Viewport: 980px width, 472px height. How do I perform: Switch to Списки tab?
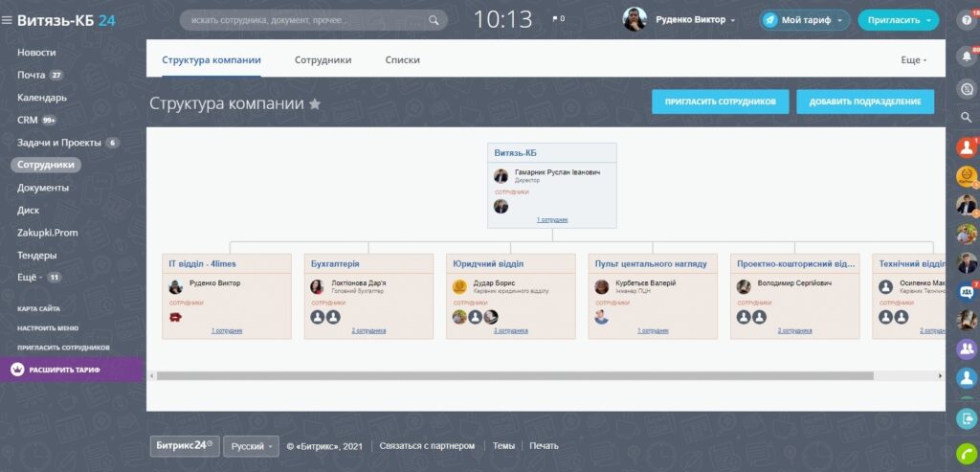pyautogui.click(x=403, y=60)
